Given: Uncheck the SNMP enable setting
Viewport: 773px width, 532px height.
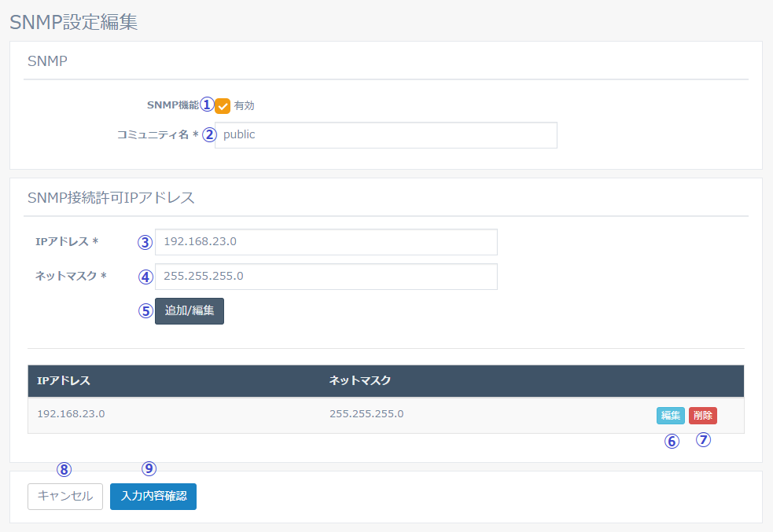Looking at the screenshot, I should pos(223,105).
